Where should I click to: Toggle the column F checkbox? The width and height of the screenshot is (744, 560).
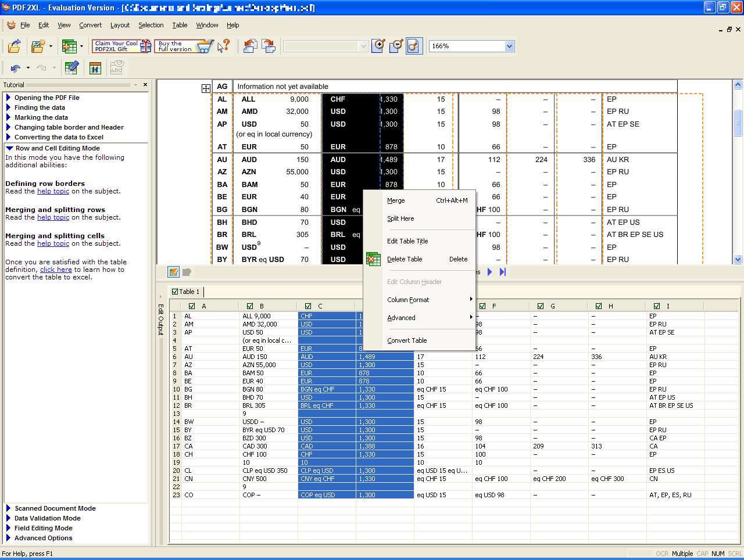pos(482,306)
